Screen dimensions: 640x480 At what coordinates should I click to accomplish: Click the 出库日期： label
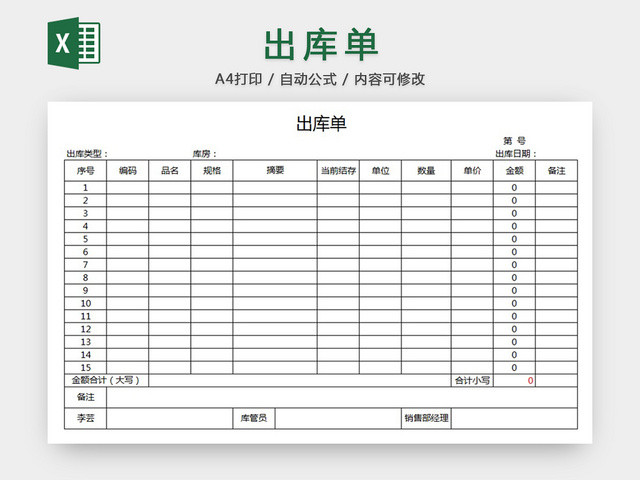pos(516,154)
